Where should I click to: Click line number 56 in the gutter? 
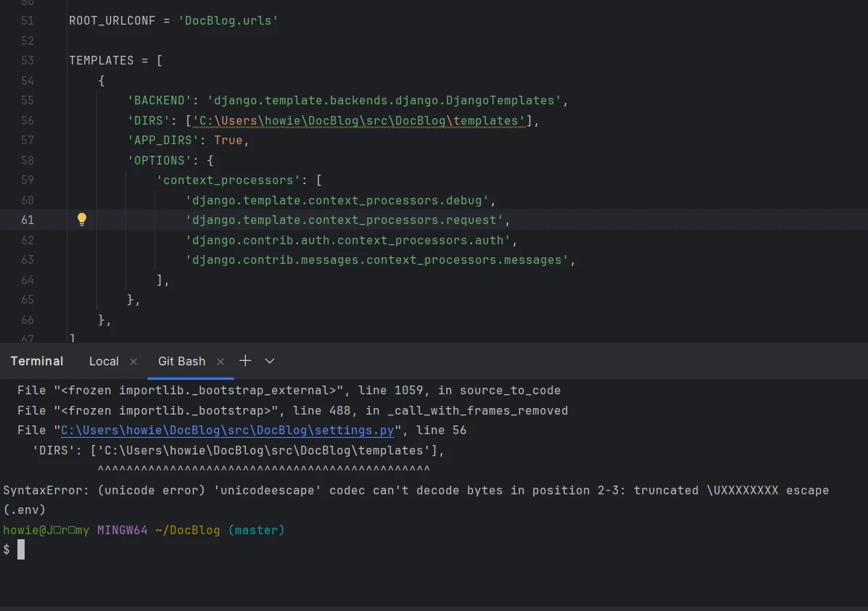(x=27, y=120)
